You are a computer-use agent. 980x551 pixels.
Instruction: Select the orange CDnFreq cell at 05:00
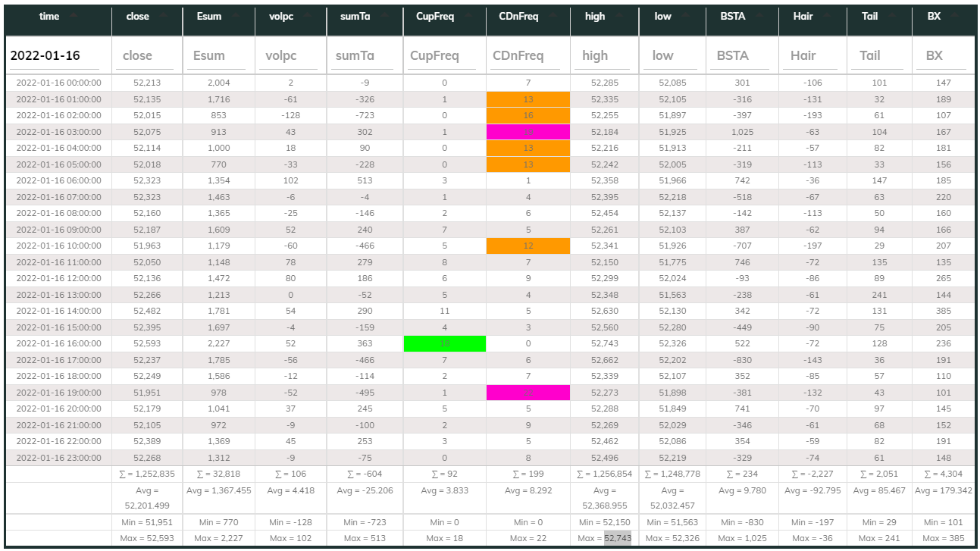[528, 164]
